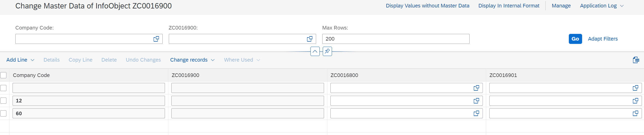
Task: Pin the filter header
Action: 327,51
